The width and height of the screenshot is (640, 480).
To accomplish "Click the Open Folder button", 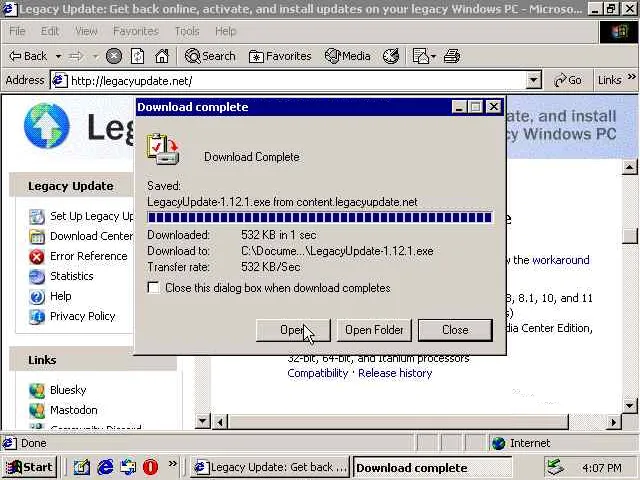I will click(x=374, y=330).
